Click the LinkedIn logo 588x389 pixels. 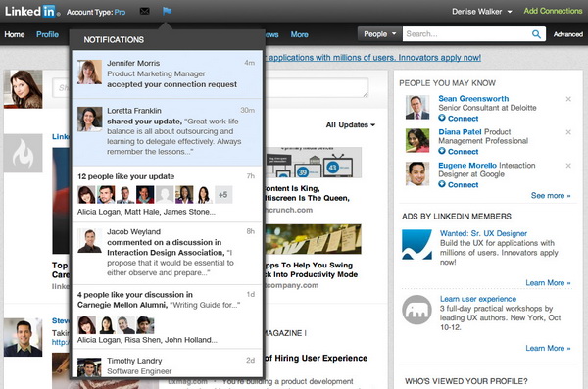[31, 11]
